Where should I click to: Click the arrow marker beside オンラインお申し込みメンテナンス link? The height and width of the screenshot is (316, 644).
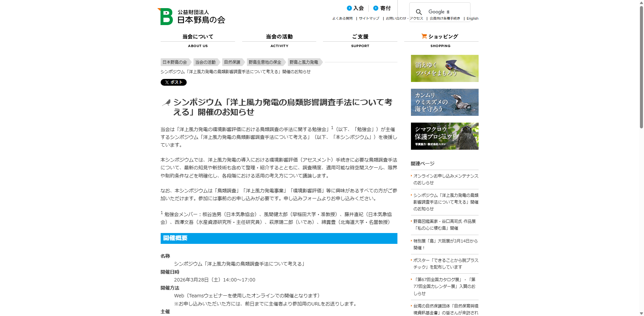click(x=411, y=176)
